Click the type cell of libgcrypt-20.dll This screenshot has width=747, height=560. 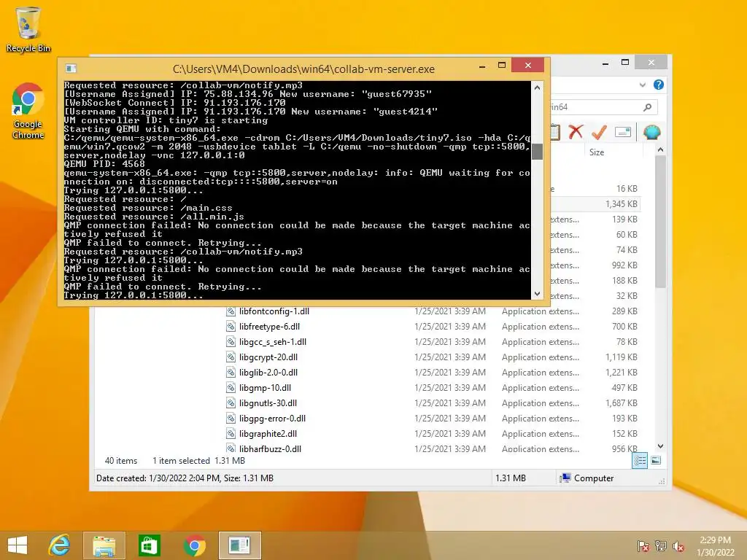(541, 357)
